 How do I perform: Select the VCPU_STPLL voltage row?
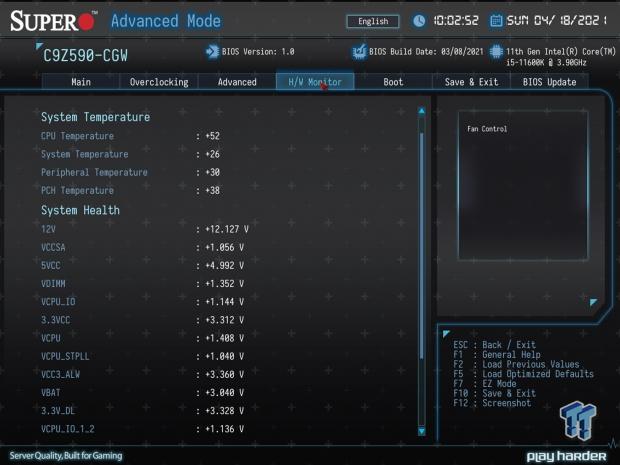click(142, 357)
